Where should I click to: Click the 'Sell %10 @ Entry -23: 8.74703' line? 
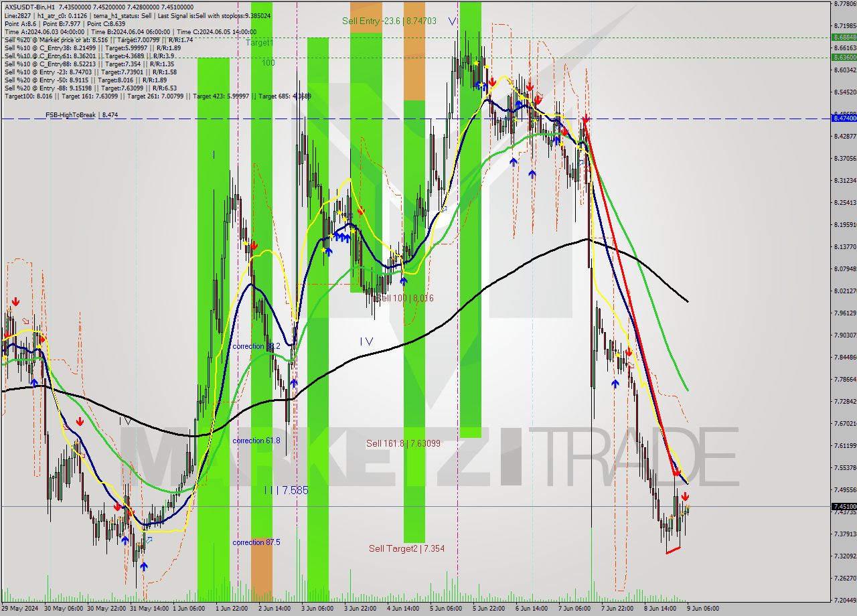tap(90, 72)
